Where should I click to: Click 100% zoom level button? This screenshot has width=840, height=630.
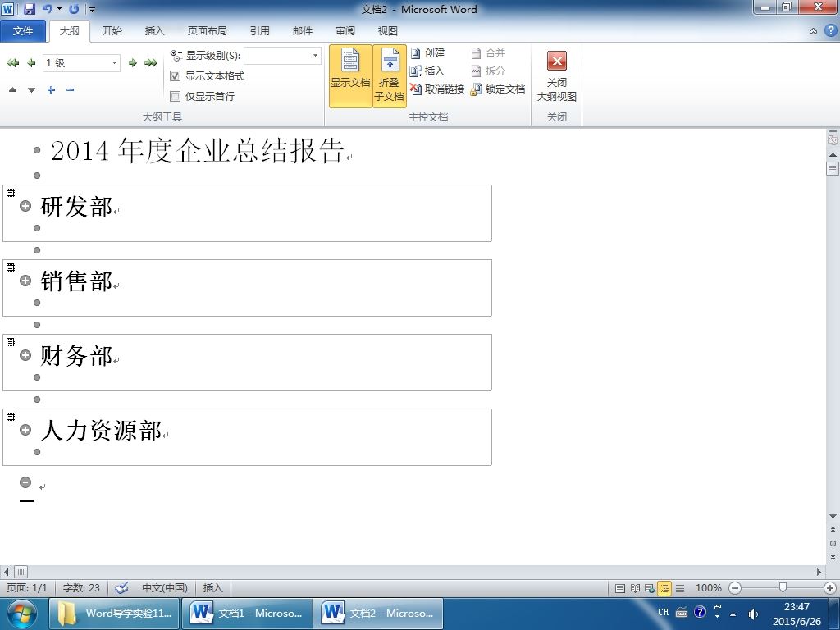tap(708, 587)
